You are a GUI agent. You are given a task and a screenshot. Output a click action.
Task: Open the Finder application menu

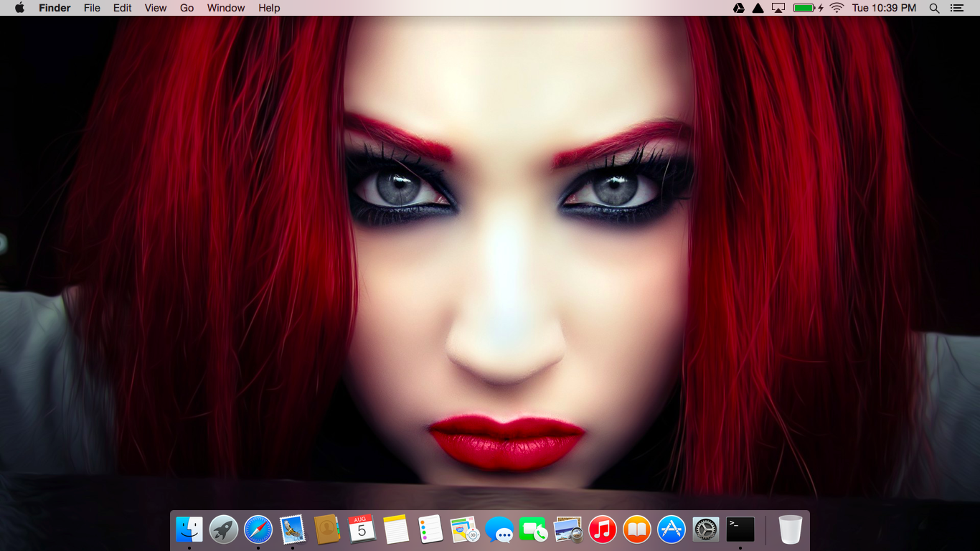coord(55,8)
